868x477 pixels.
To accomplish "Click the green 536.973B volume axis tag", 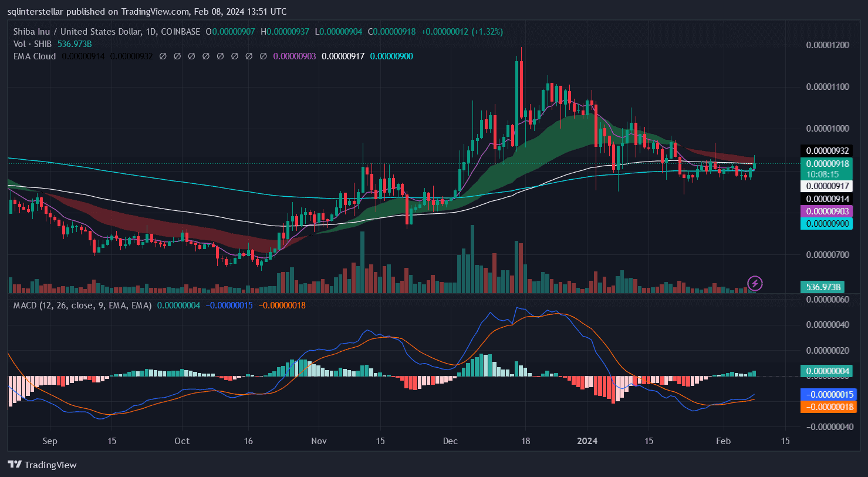I will [824, 287].
